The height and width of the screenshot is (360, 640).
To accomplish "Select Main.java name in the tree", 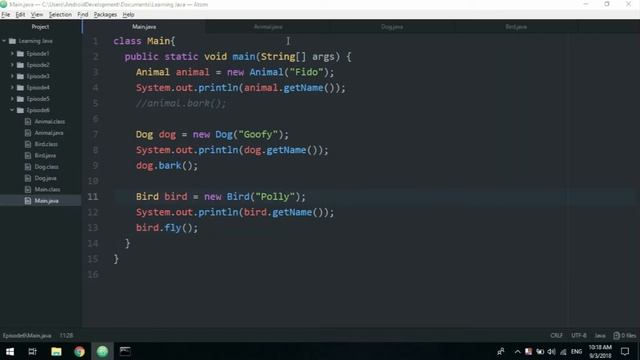I will [x=46, y=201].
